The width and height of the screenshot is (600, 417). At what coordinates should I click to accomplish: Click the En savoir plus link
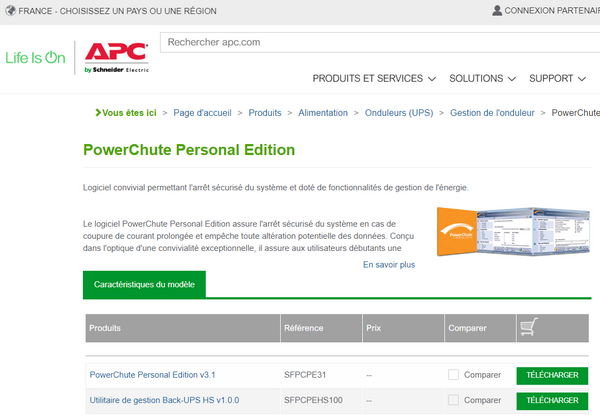[x=389, y=265]
